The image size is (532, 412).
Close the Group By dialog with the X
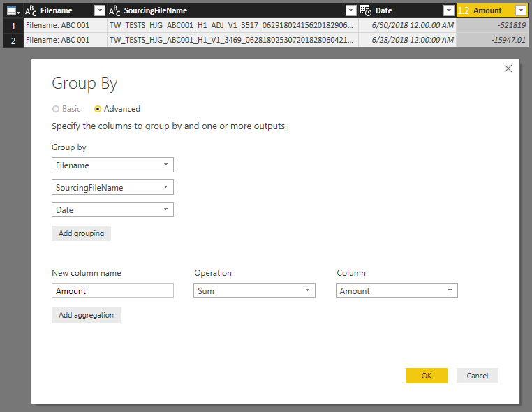508,68
